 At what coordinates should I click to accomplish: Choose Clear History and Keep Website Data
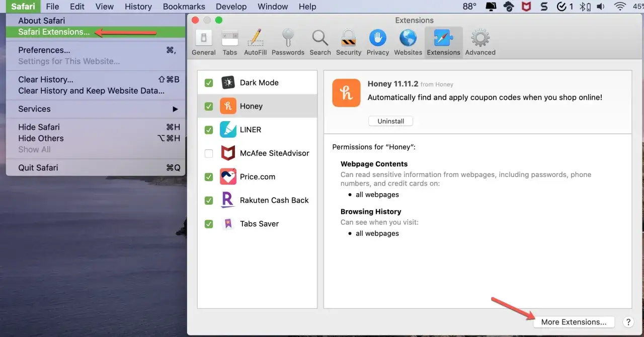[x=96, y=91]
